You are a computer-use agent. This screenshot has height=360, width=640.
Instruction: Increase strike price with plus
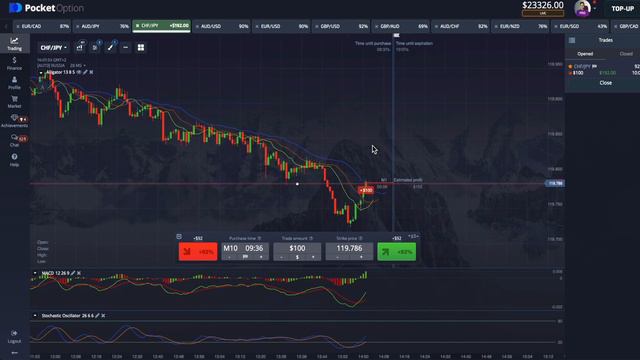(x=361, y=257)
